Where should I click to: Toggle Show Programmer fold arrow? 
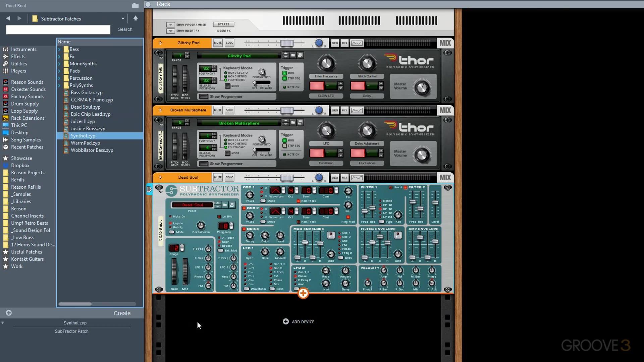click(170, 25)
